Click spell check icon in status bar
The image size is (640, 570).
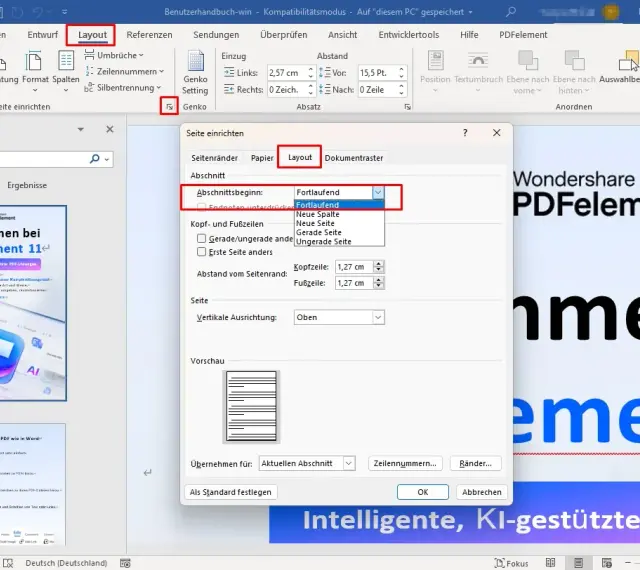[8, 563]
